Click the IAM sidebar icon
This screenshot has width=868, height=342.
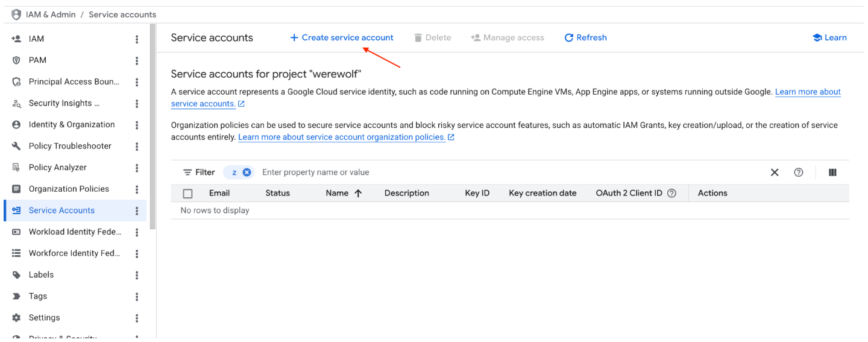16,39
